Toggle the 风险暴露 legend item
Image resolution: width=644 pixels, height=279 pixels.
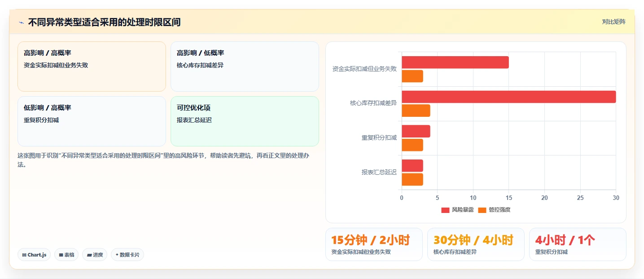(457, 210)
